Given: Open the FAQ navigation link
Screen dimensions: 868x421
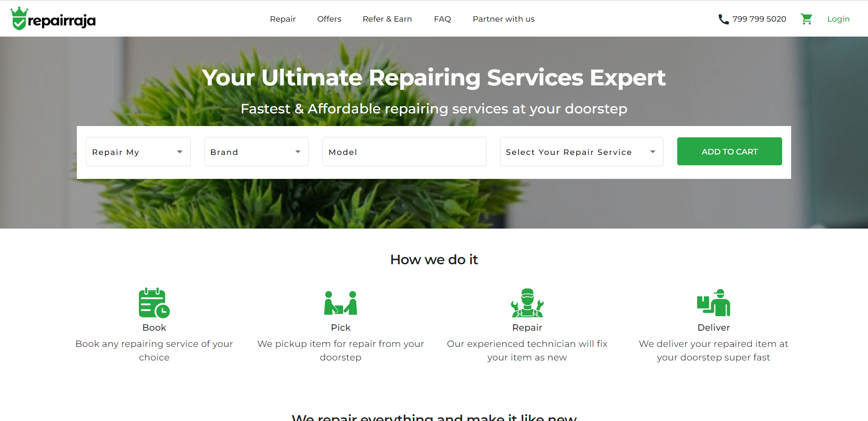Looking at the screenshot, I should [443, 19].
